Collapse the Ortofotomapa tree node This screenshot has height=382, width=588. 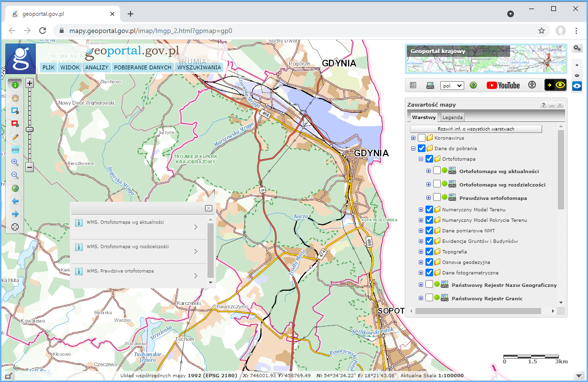(x=421, y=159)
